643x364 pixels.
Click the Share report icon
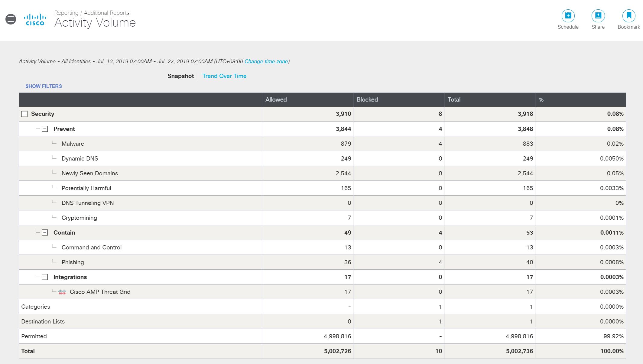(x=598, y=16)
